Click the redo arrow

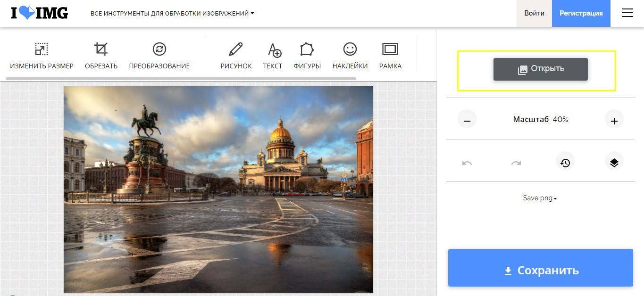516,163
